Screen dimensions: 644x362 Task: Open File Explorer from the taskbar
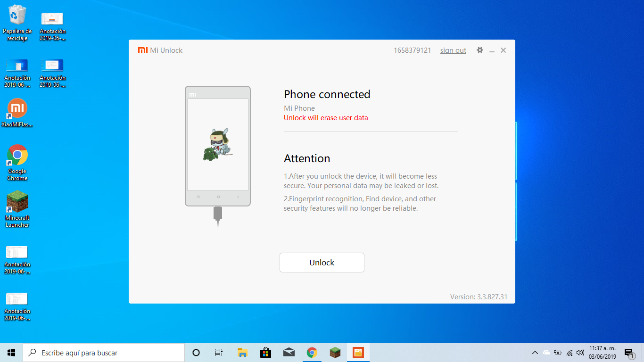(243, 353)
